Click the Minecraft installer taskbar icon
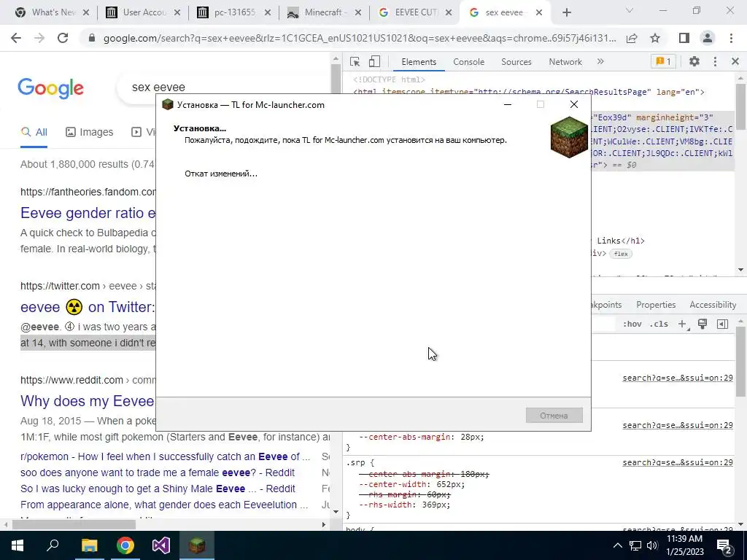Screen dimensions: 747x560 [197, 545]
